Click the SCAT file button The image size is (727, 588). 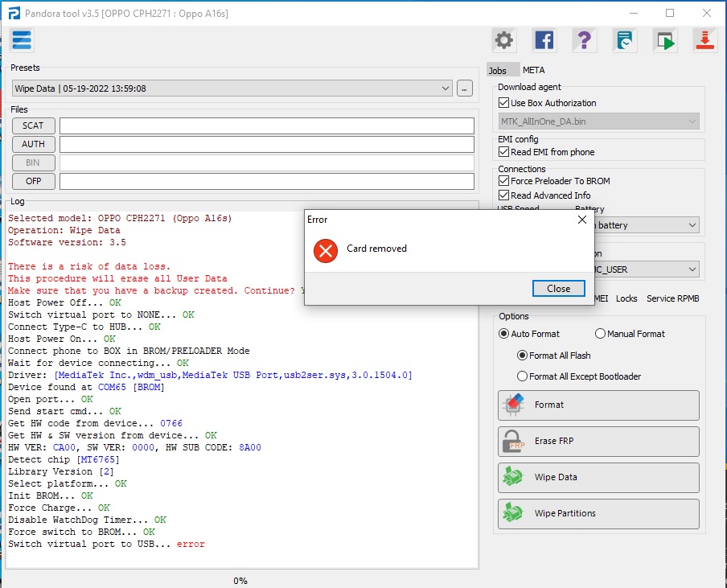pos(34,125)
